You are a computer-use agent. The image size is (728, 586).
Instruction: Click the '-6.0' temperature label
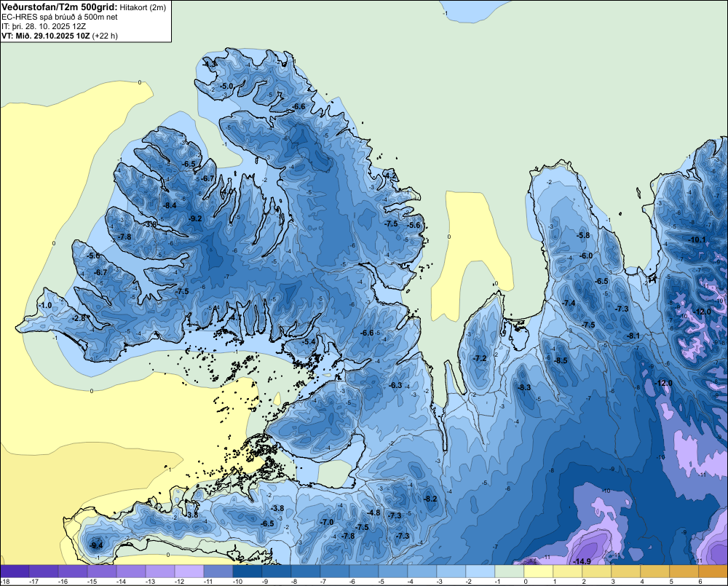586,256
